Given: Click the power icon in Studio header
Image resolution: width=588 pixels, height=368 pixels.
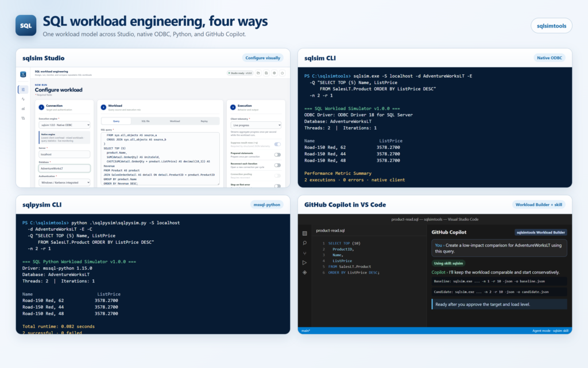Looking at the screenshot, I should click(283, 73).
